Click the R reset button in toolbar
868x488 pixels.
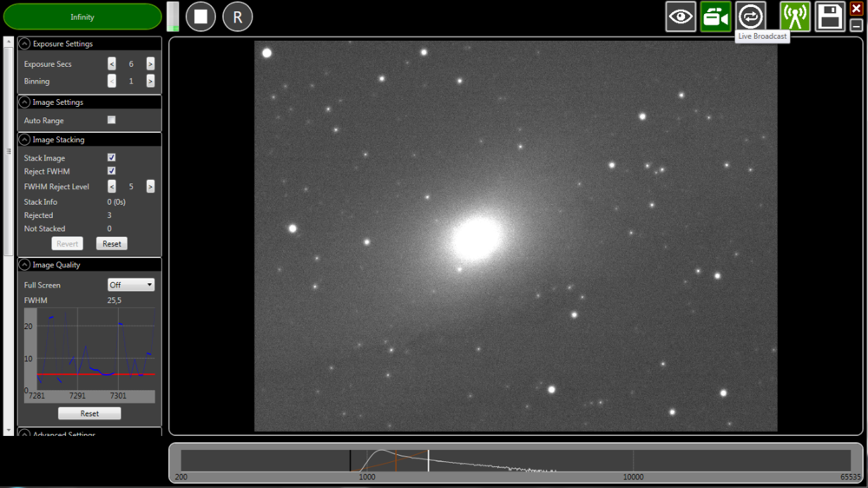coord(238,16)
